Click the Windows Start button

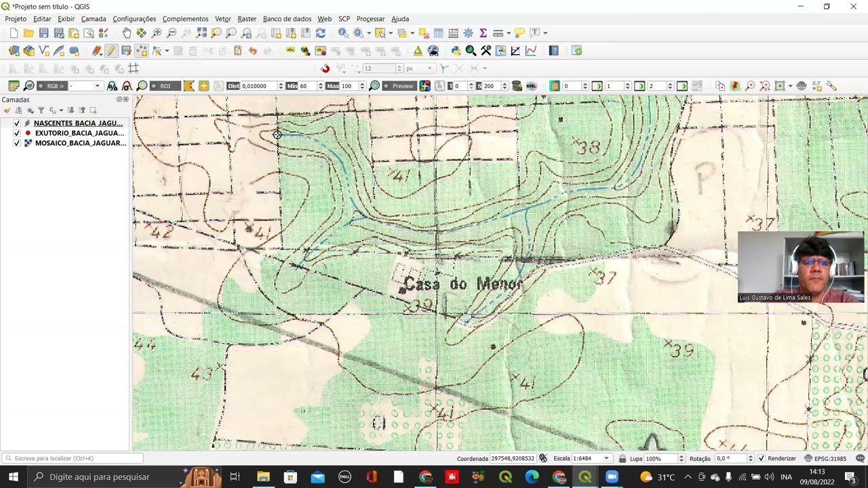click(x=14, y=476)
